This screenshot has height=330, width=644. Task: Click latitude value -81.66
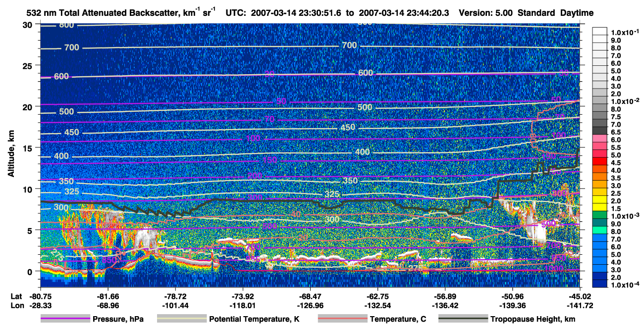point(107,296)
